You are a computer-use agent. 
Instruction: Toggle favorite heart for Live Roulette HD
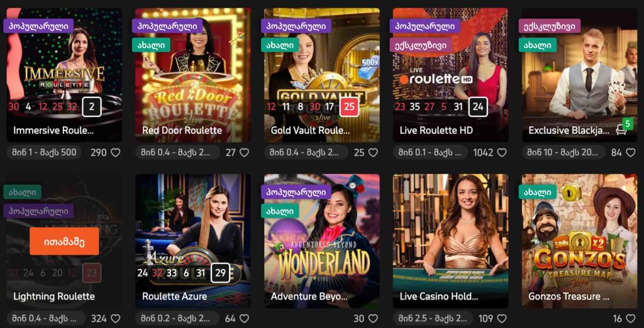coord(502,153)
